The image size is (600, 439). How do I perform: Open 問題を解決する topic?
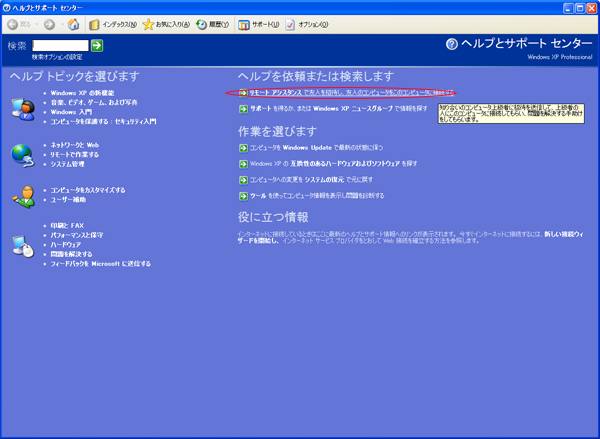point(72,255)
